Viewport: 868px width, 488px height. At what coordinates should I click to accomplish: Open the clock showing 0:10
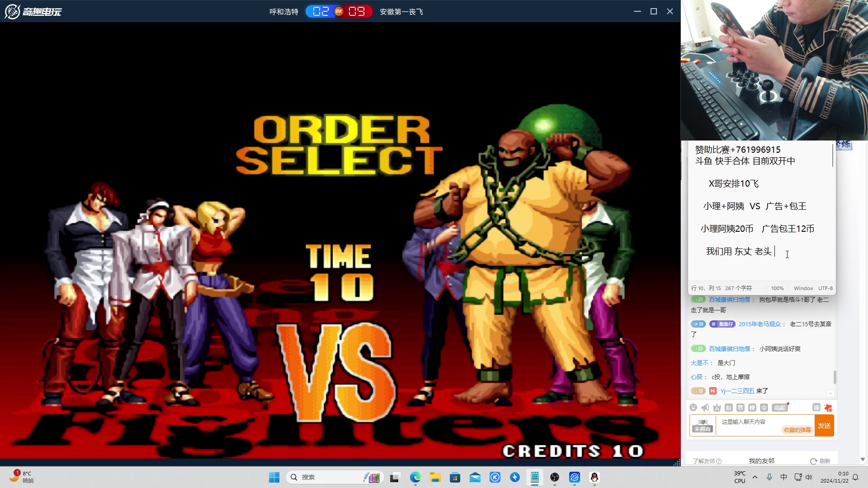pos(834,477)
